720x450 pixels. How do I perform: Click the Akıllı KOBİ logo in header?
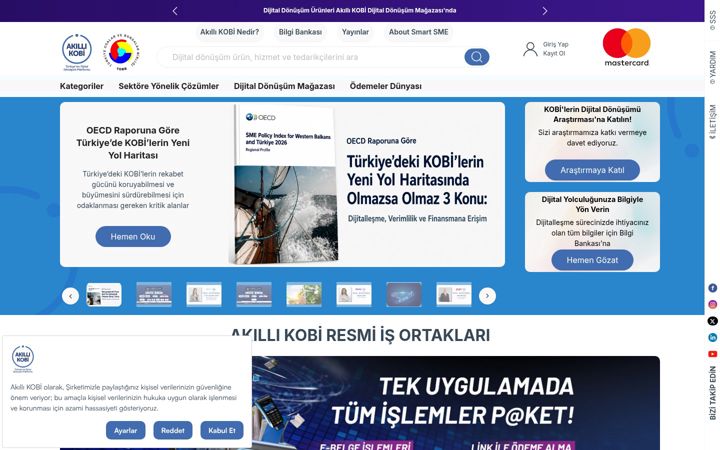(77, 52)
